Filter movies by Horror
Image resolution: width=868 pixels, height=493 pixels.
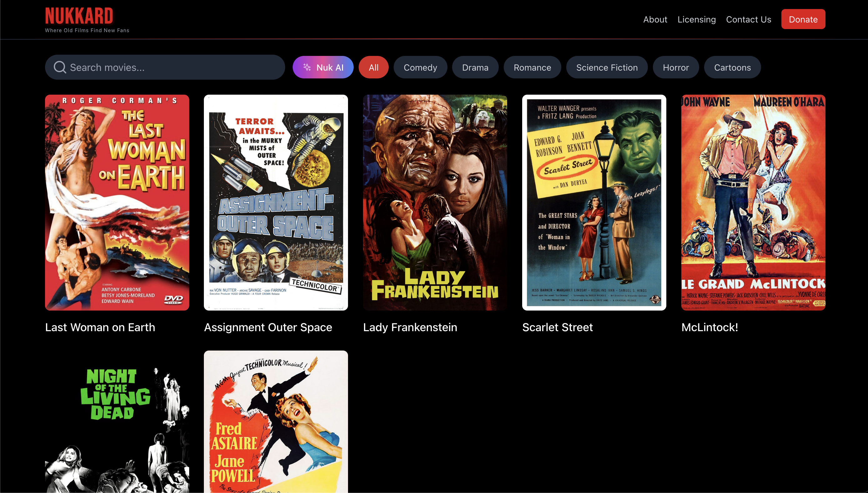[676, 67]
